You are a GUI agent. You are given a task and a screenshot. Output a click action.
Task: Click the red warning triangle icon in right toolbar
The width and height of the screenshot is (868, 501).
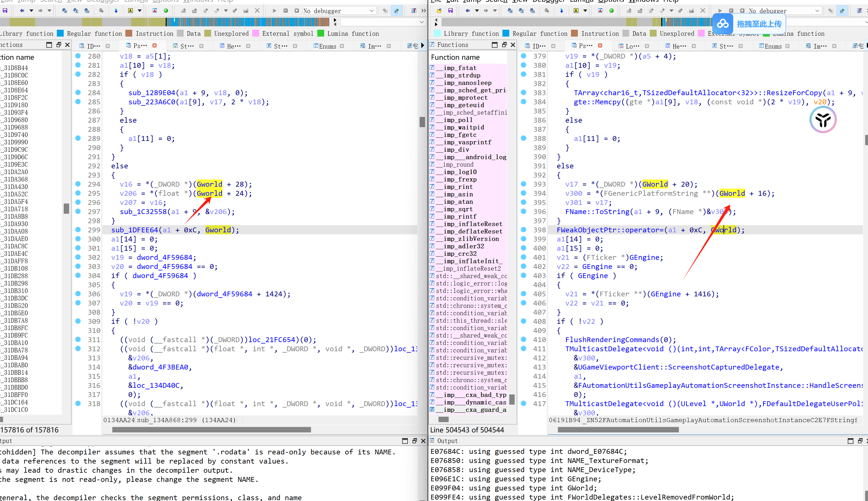pyautogui.click(x=600, y=11)
